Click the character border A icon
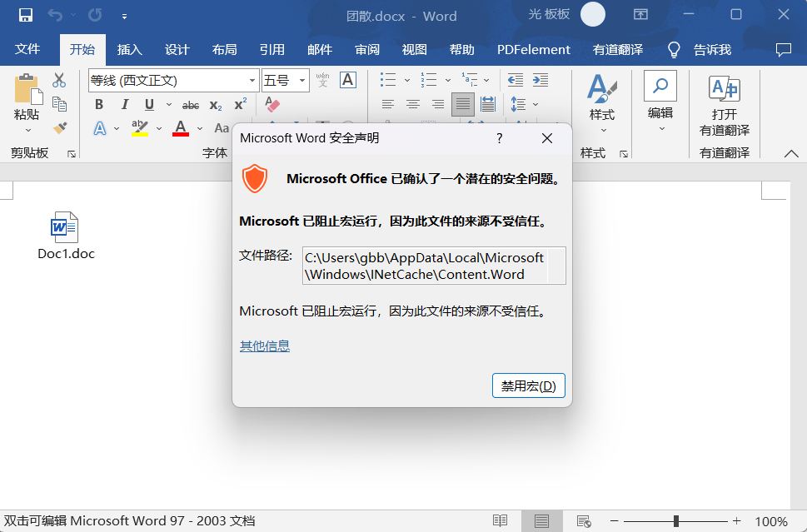Viewport: 807px width, 532px height. tap(348, 80)
